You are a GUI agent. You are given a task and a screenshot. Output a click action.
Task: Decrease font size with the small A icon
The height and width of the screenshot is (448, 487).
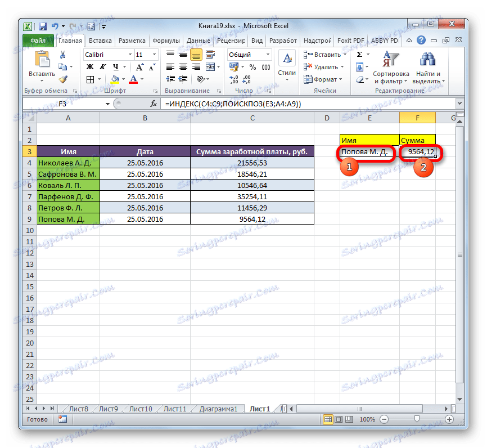152,67
